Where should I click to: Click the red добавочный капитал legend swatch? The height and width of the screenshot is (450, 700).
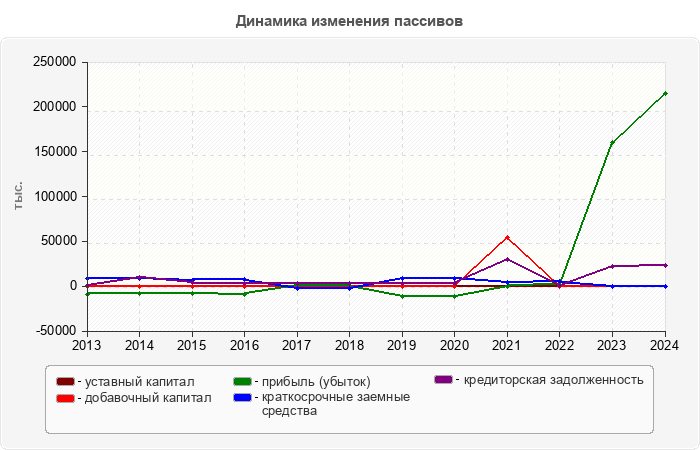point(65,397)
